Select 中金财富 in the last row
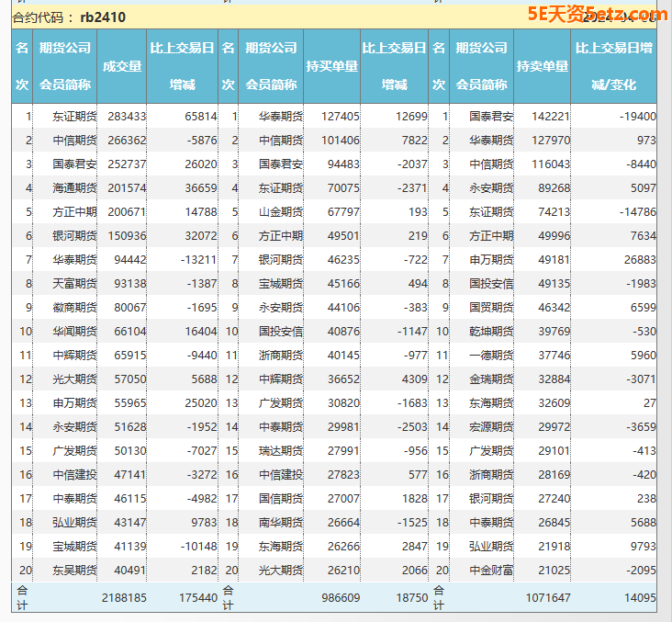The image size is (672, 622). [x=490, y=571]
